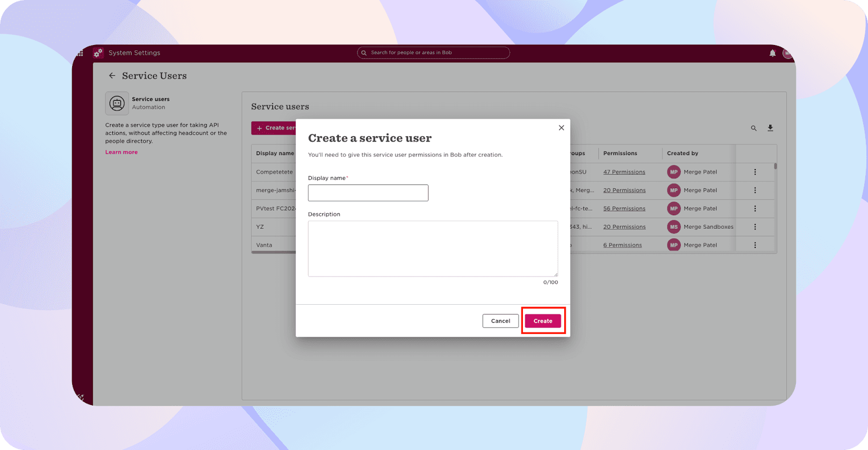Click the table search magnifier icon
The width and height of the screenshot is (868, 450).
(754, 128)
